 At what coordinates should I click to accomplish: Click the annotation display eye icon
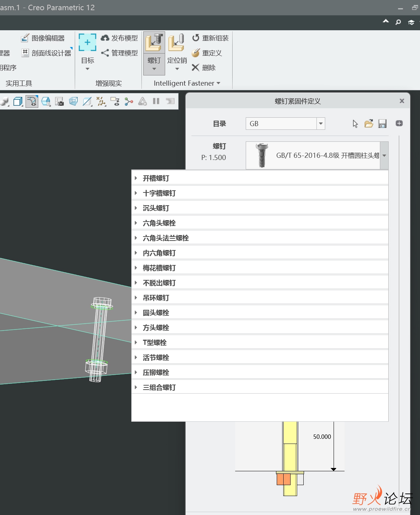tap(115, 101)
